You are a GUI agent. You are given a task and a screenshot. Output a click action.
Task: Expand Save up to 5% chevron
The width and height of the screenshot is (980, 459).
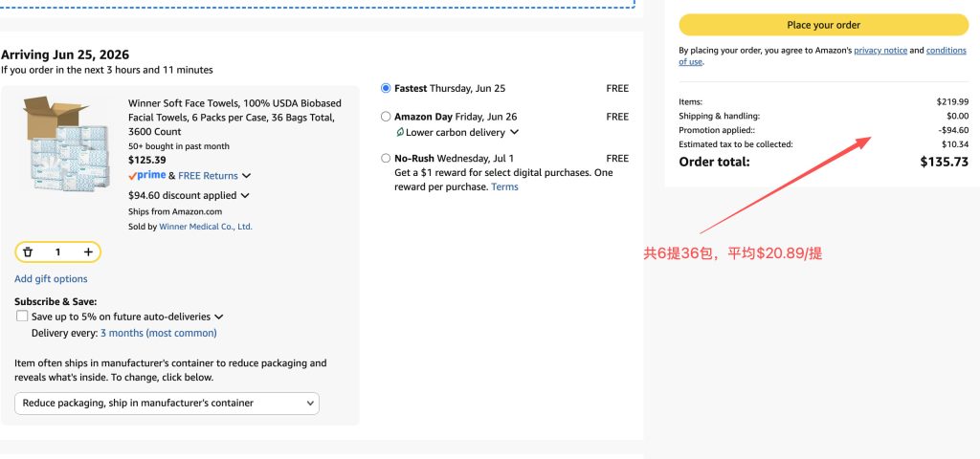(219, 317)
